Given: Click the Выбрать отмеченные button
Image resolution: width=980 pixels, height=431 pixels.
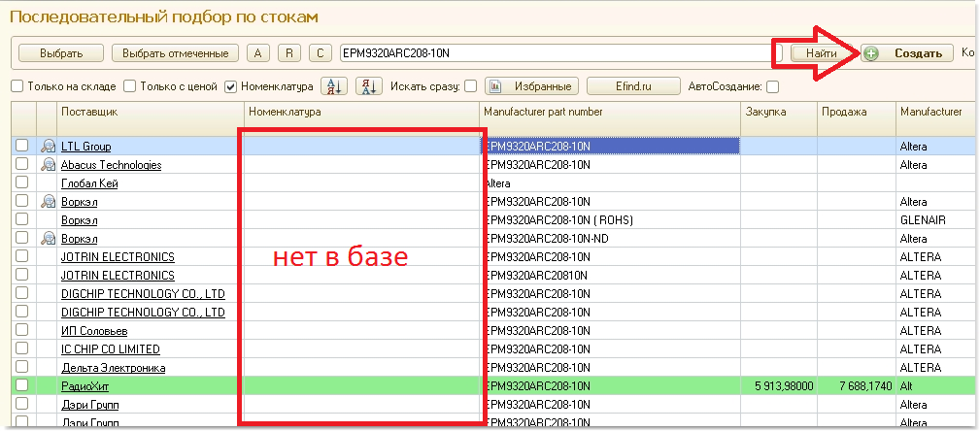Looking at the screenshot, I should tap(175, 53).
